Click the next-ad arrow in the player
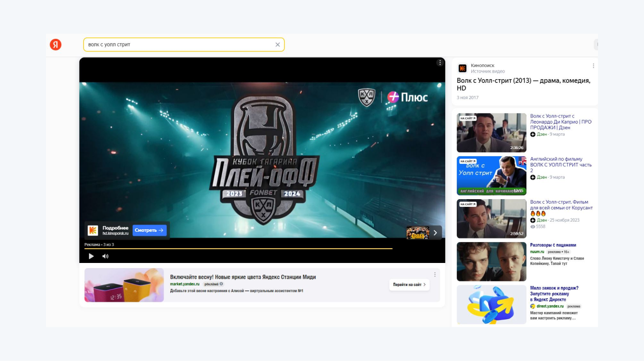The height and width of the screenshot is (361, 644). tap(434, 232)
